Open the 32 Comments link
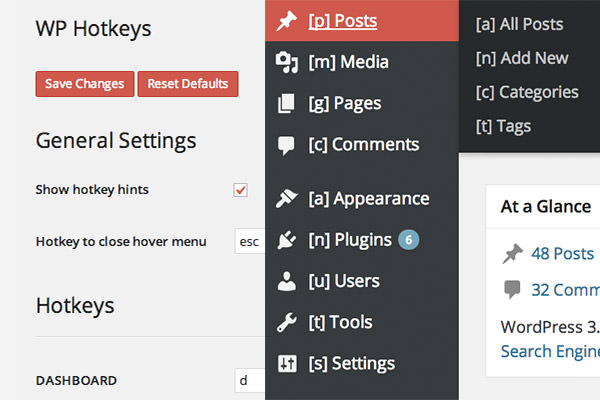 pyautogui.click(x=566, y=290)
